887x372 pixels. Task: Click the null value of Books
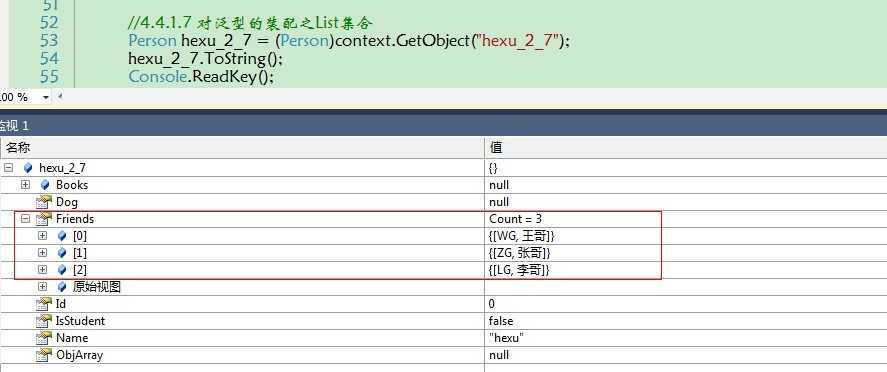coord(499,185)
